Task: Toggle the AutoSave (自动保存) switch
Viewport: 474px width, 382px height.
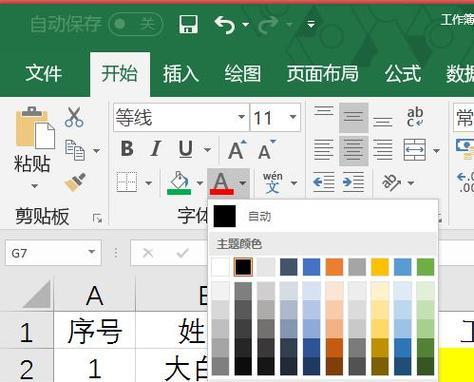Action: [x=135, y=24]
